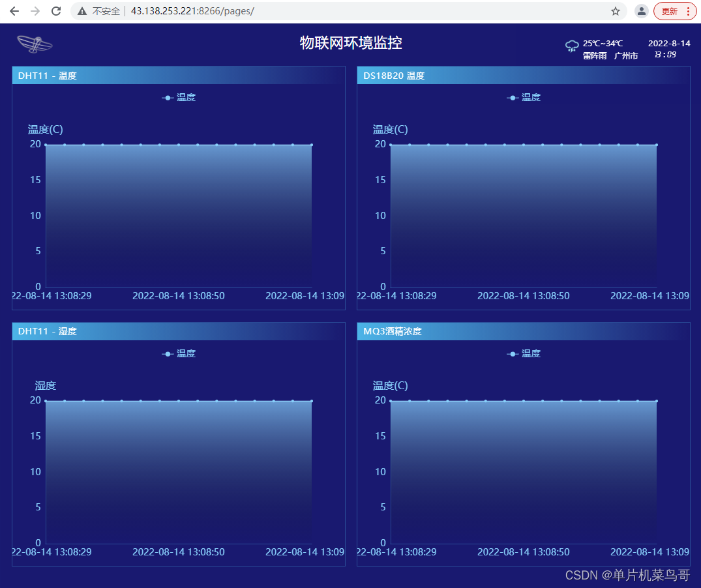Click the not-secure warning triangle icon
701x588 pixels.
82,11
